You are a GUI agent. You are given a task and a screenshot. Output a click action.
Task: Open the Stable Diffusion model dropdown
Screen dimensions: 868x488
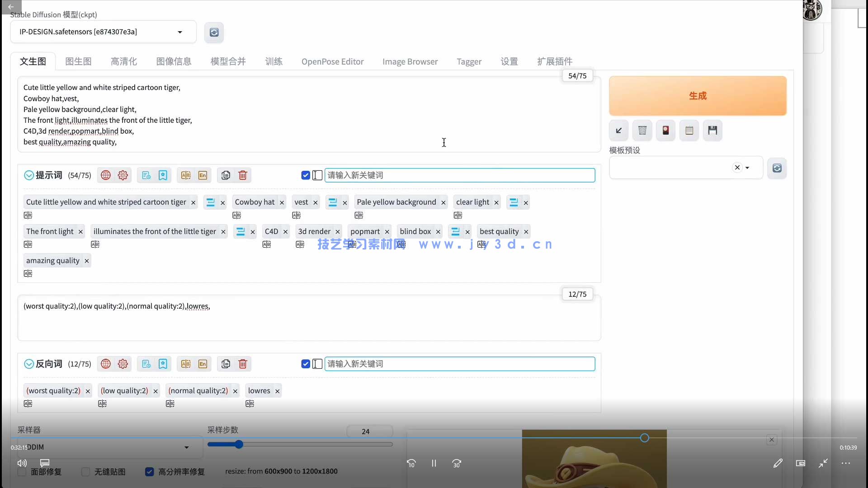pos(179,32)
